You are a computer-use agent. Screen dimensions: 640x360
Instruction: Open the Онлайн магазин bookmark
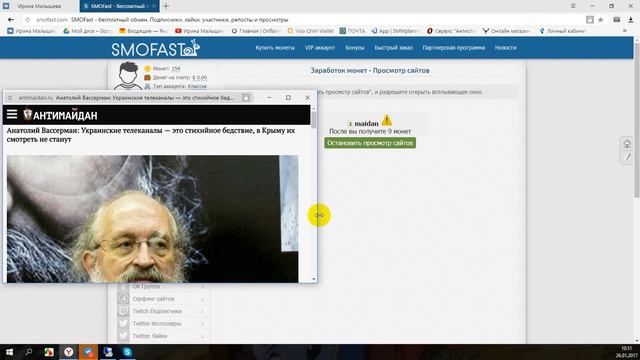point(506,31)
